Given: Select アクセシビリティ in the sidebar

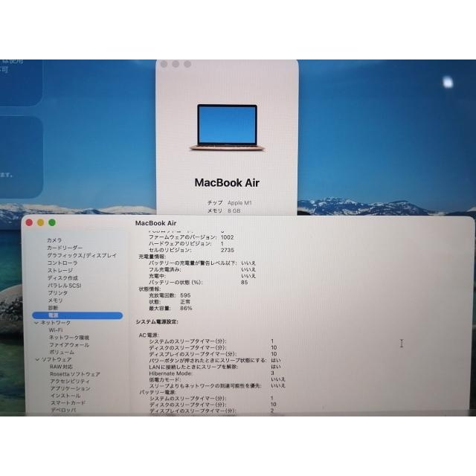Looking at the screenshot, I should [x=70, y=382].
